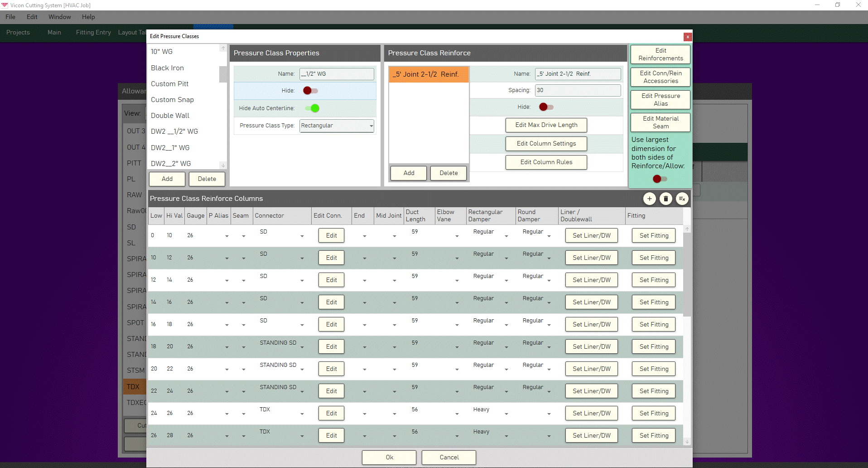The image size is (868, 468).
Task: Click the reinforce columns table scroll-down arrow
Action: point(687,441)
